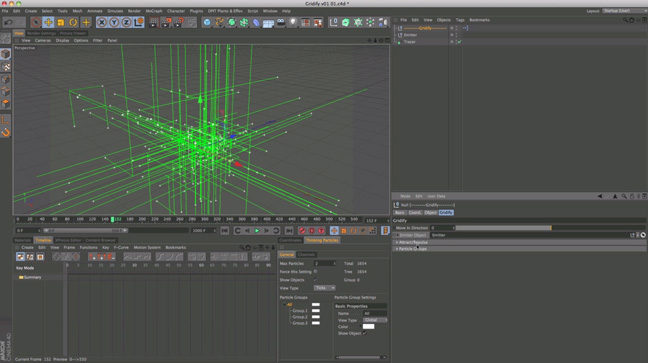Activate the Rotate tool
The height and width of the screenshot is (363, 648).
coord(73,22)
